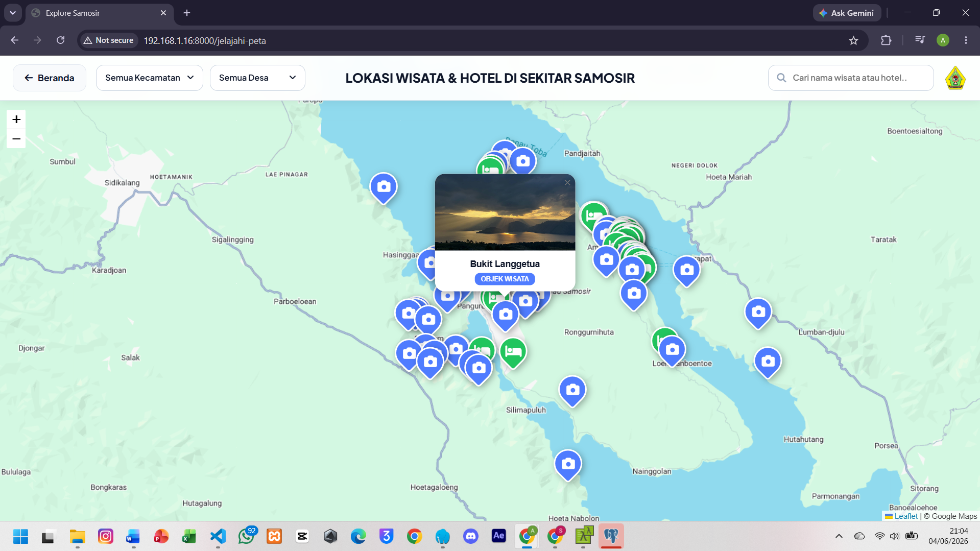Image resolution: width=980 pixels, height=551 pixels.
Task: Open the media controls toolbar icon
Action: 920,40
